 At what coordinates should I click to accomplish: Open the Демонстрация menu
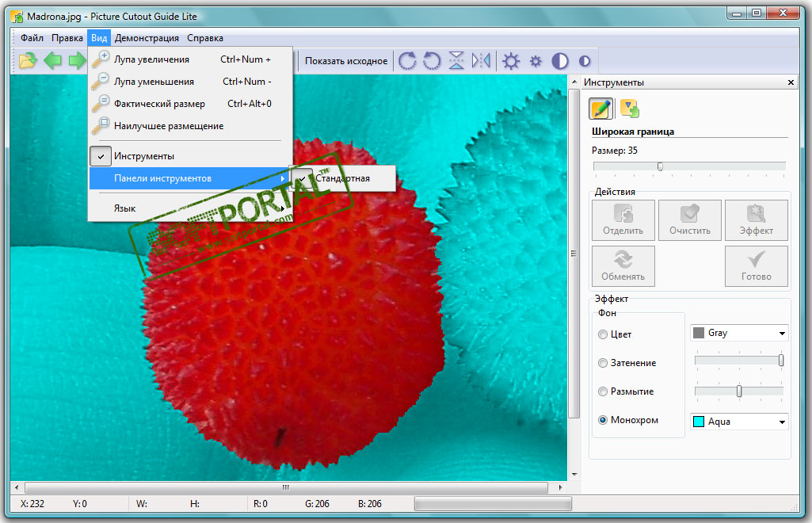(147, 38)
